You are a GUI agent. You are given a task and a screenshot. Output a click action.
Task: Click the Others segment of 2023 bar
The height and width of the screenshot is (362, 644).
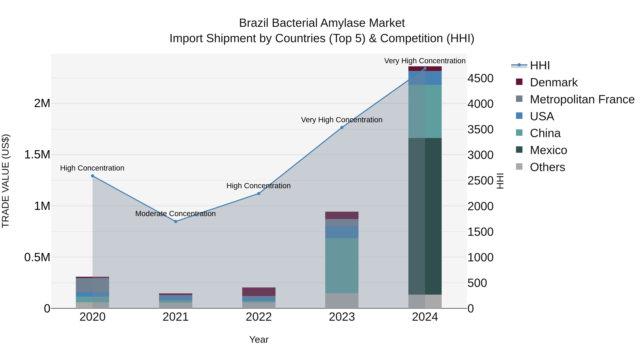(x=342, y=301)
